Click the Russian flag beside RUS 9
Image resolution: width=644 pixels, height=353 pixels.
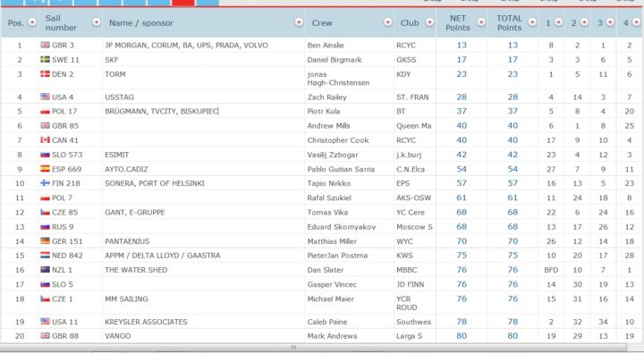[x=46, y=227]
